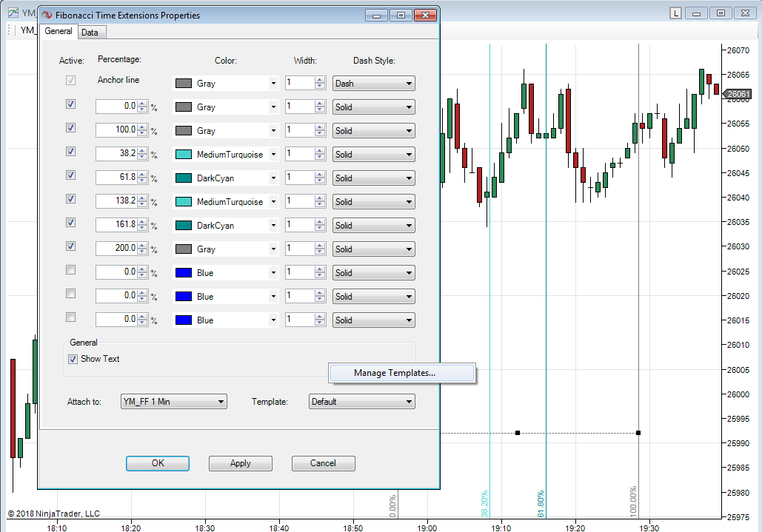Click the OK button
Image resolution: width=762 pixels, height=532 pixels.
click(158, 463)
